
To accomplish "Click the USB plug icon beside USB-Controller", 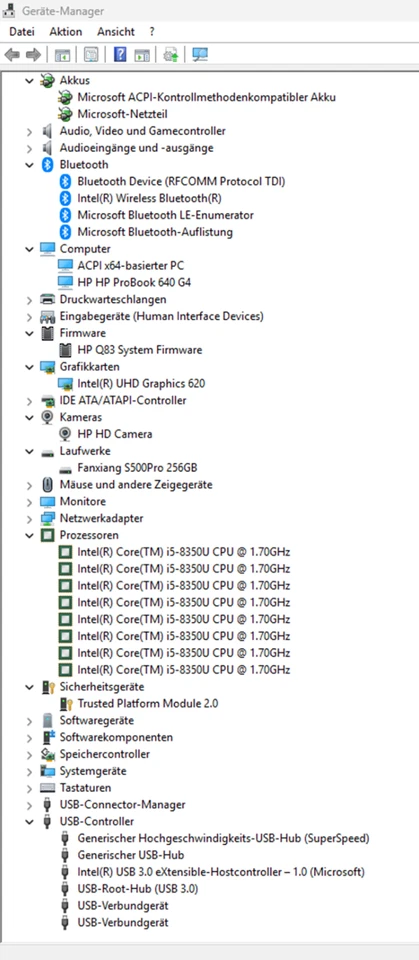I will pyautogui.click(x=47, y=822).
